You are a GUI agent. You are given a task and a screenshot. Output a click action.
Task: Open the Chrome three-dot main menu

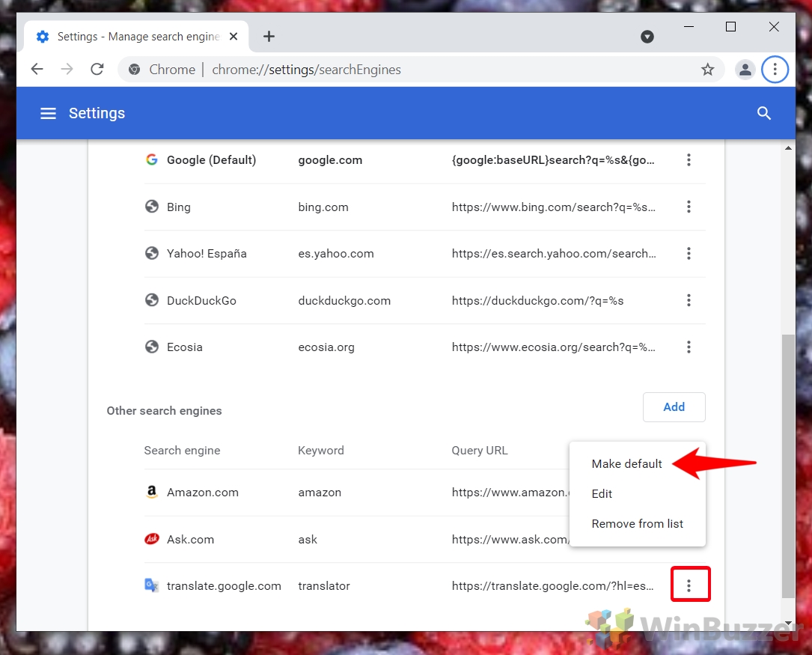point(775,70)
